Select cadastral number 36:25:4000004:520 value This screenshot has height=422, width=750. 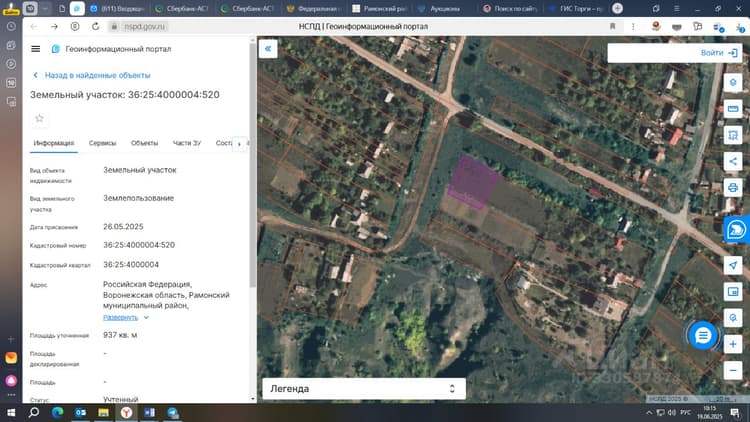(x=139, y=245)
